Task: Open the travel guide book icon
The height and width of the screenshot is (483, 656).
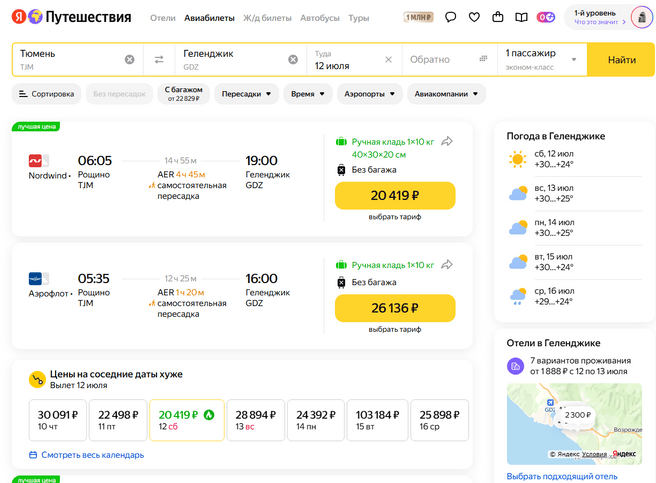Action: [521, 17]
